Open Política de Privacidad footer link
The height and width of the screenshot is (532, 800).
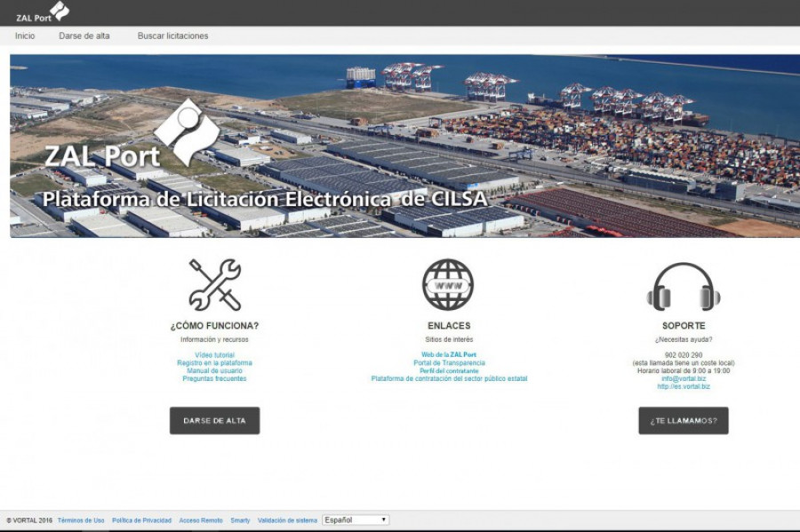click(x=142, y=520)
